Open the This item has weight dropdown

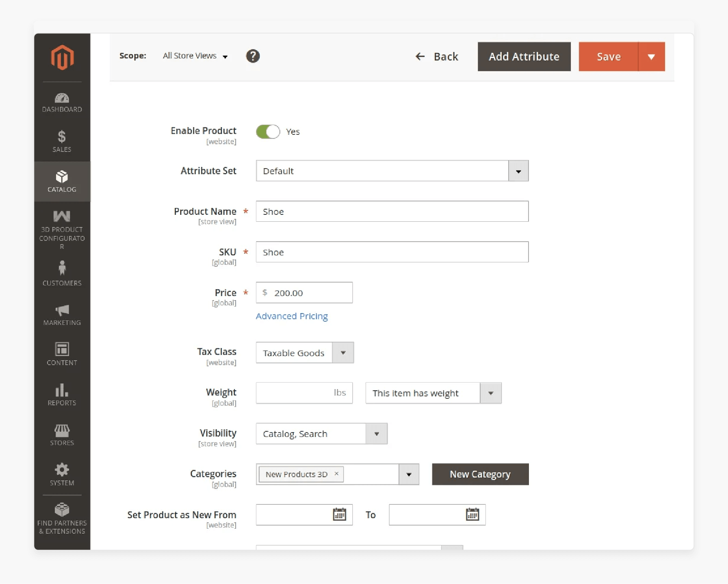click(433, 393)
